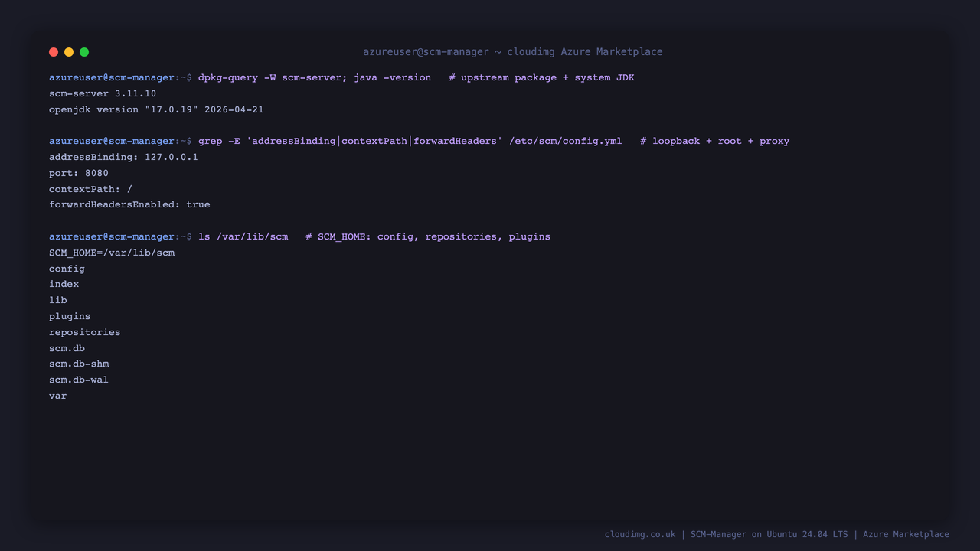Image resolution: width=980 pixels, height=551 pixels.
Task: Click the line 'SCM_HOME=/var/lib/scm'
Action: tap(112, 253)
